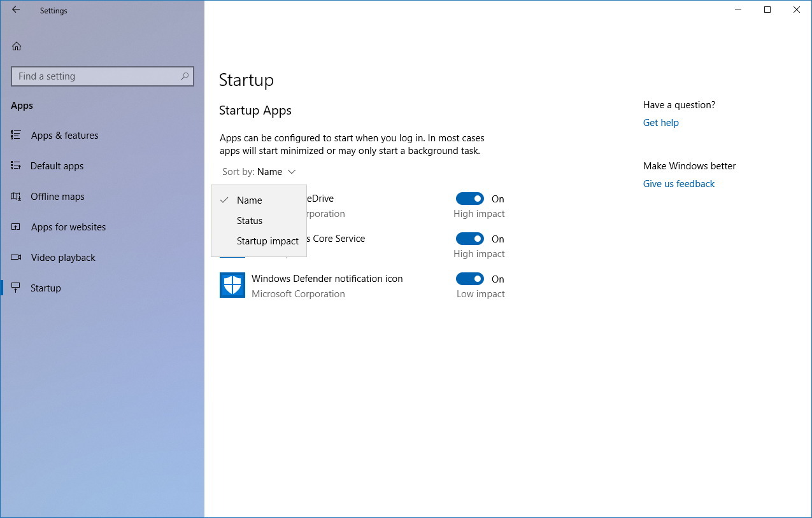Viewport: 812px width, 518px height.
Task: Click the Low impact text
Action: [x=481, y=294]
